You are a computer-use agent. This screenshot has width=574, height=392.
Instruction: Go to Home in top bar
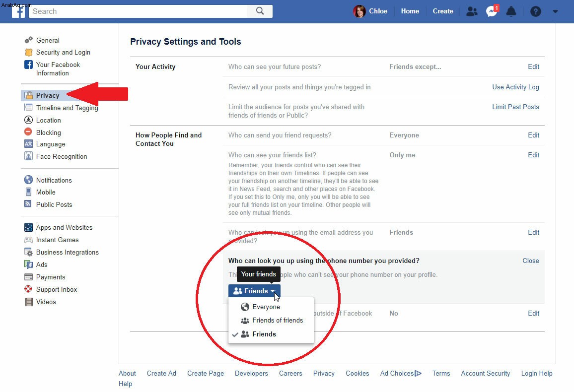coord(410,11)
